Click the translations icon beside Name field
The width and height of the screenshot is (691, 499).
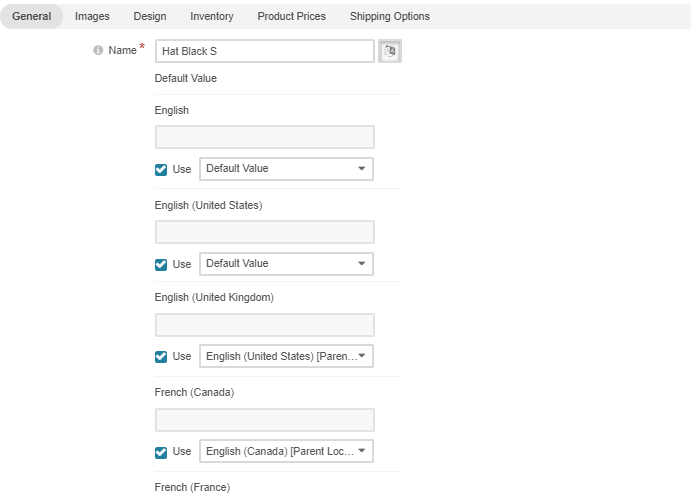(390, 51)
